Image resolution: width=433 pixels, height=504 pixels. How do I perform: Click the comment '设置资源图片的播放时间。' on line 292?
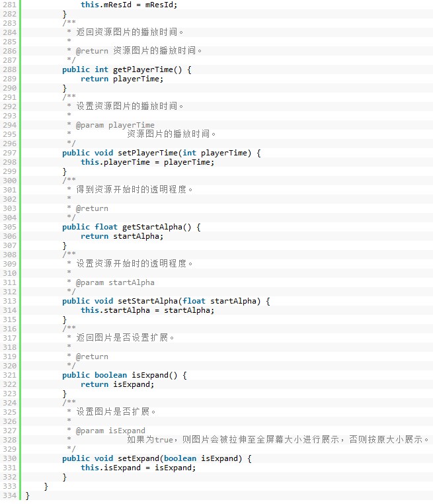[x=130, y=106]
